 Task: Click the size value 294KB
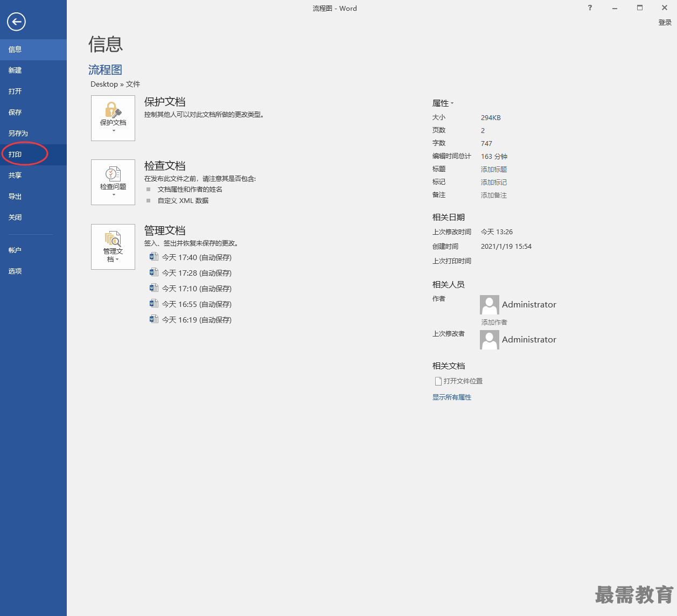point(491,118)
